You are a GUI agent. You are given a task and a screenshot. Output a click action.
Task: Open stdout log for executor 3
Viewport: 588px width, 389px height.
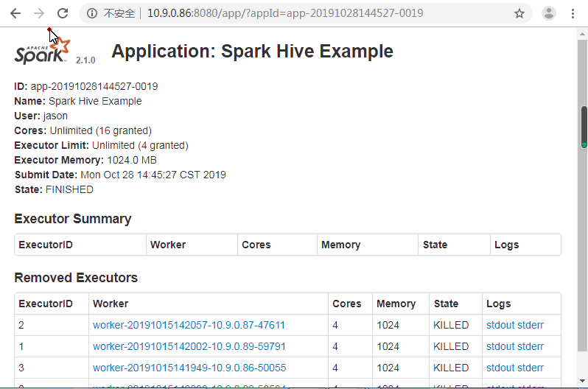(x=500, y=368)
